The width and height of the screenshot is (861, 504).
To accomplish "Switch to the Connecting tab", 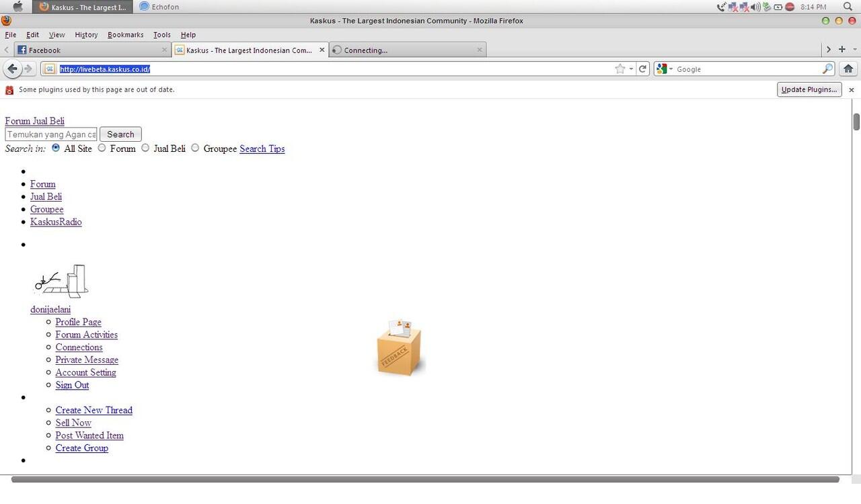I will coord(408,50).
